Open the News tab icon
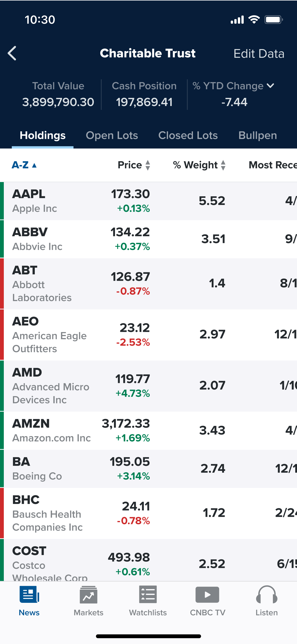Image resolution: width=297 pixels, height=644 pixels. (29, 594)
